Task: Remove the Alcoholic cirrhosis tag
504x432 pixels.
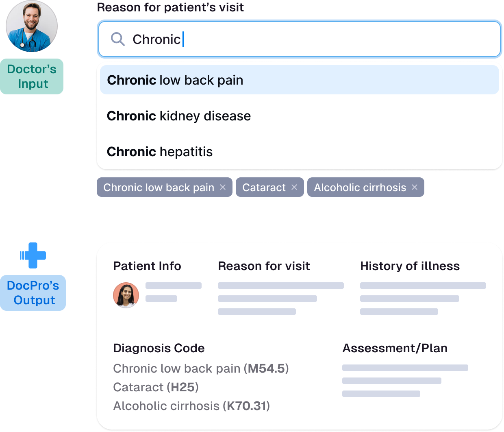Action: point(415,187)
